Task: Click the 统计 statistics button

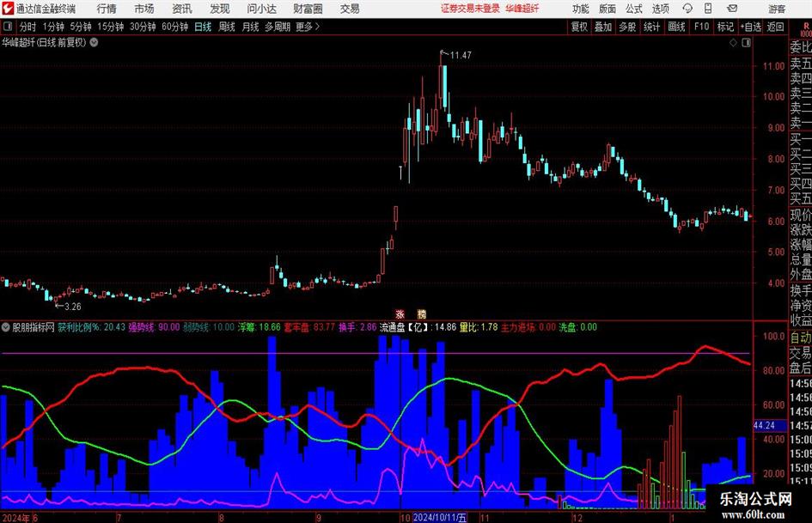Action: pyautogui.click(x=651, y=27)
